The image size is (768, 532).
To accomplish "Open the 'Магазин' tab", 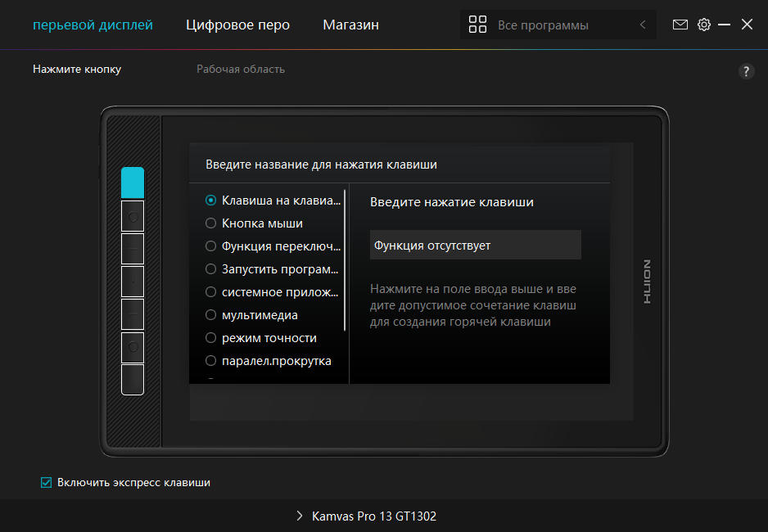I will 350,25.
